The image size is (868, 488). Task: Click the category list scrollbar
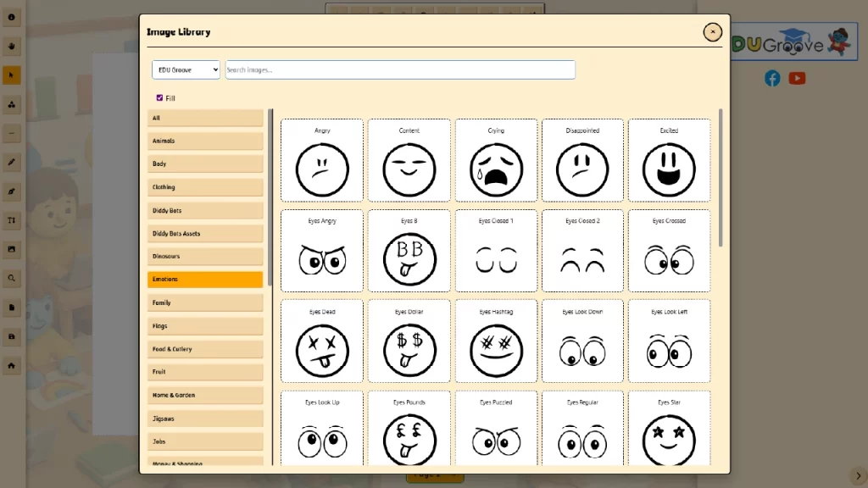[270, 197]
